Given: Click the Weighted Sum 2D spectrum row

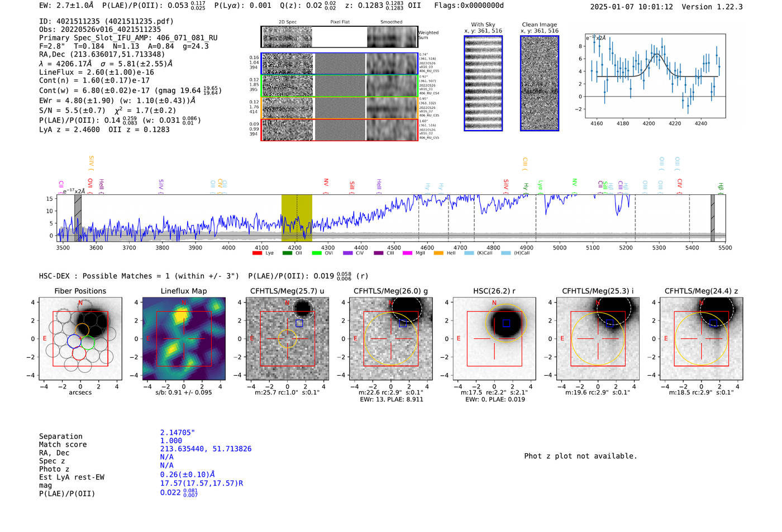Looking at the screenshot, I should click(x=340, y=37).
